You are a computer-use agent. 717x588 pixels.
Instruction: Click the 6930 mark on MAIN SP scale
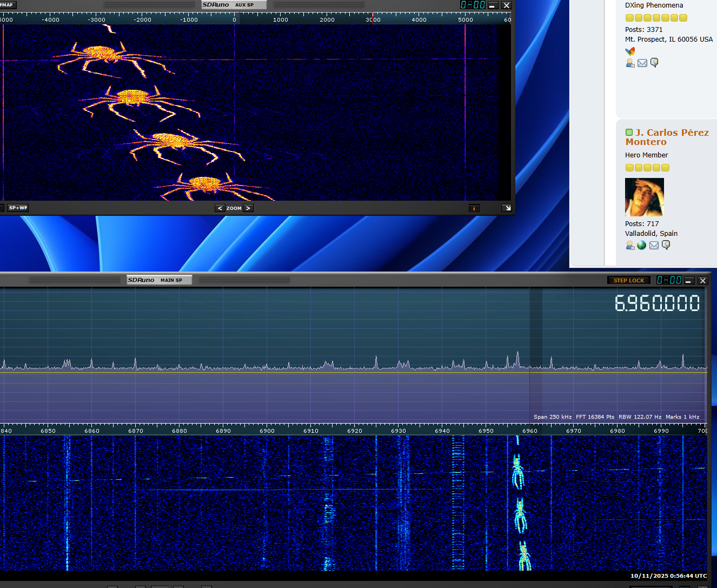click(398, 431)
